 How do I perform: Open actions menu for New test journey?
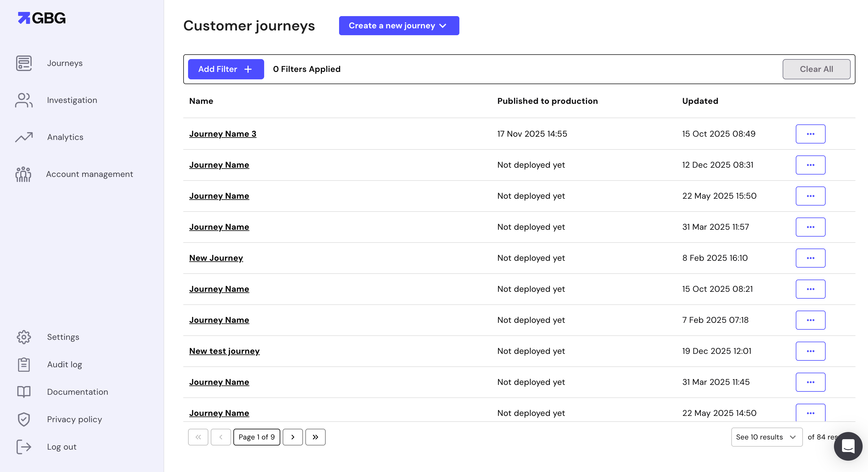[810, 351]
